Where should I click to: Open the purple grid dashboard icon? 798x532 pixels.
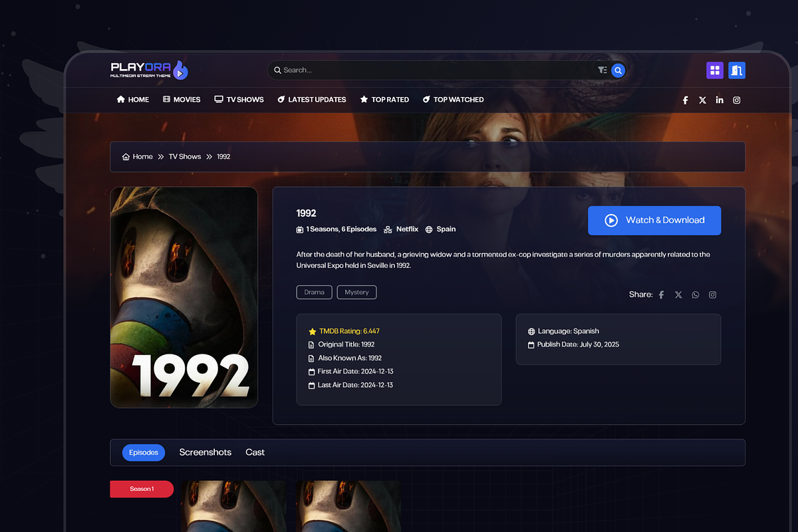pyautogui.click(x=715, y=70)
